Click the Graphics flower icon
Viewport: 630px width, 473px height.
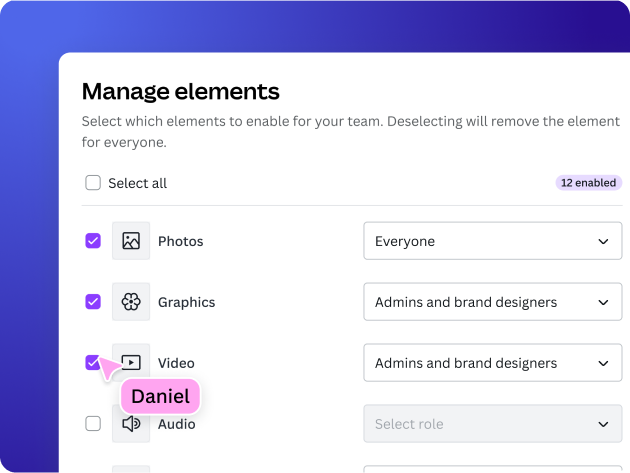coord(131,302)
